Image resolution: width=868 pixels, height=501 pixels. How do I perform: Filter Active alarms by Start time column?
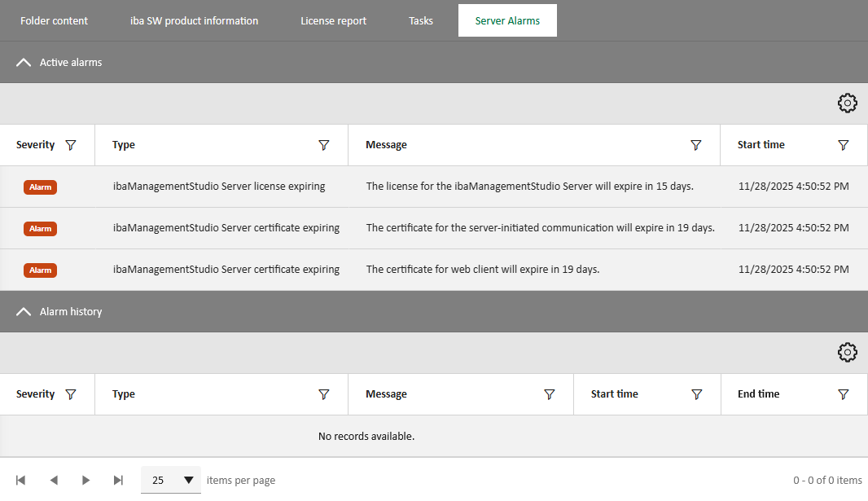click(844, 145)
